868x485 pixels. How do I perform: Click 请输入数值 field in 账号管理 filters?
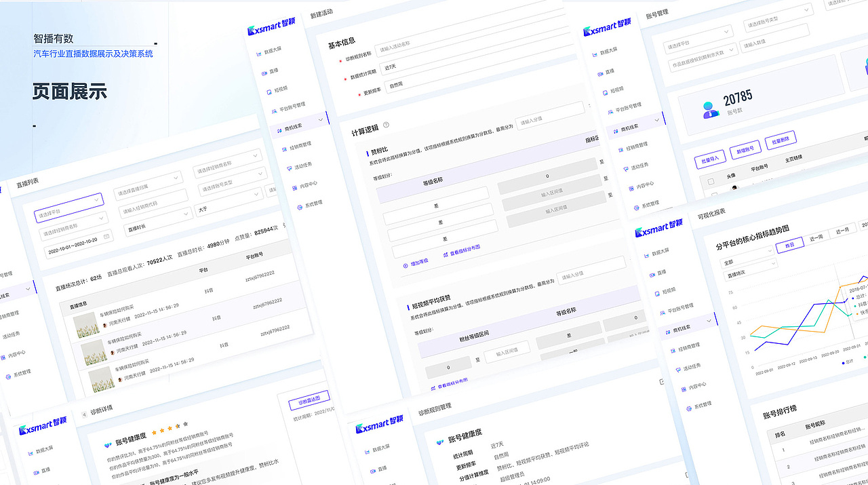tap(776, 39)
